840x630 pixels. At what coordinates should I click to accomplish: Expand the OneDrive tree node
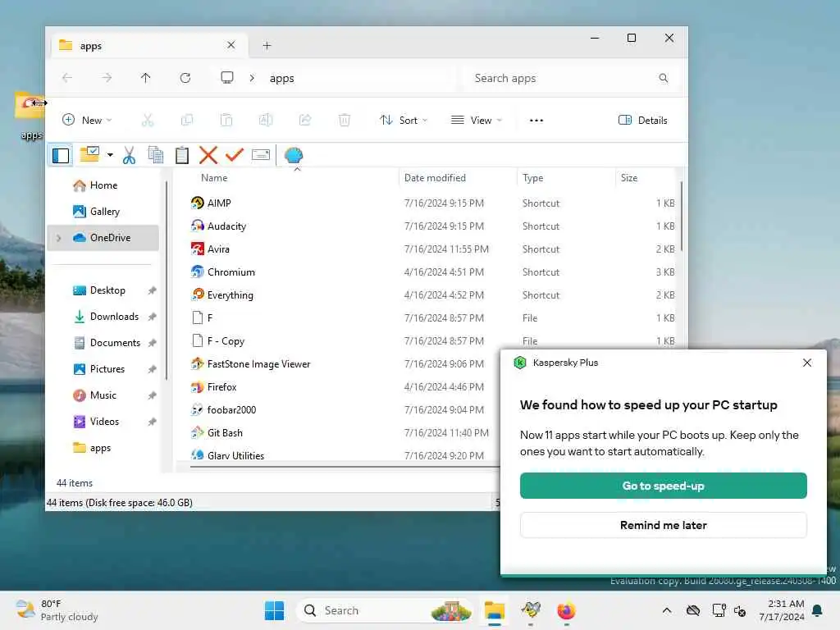[59, 238]
